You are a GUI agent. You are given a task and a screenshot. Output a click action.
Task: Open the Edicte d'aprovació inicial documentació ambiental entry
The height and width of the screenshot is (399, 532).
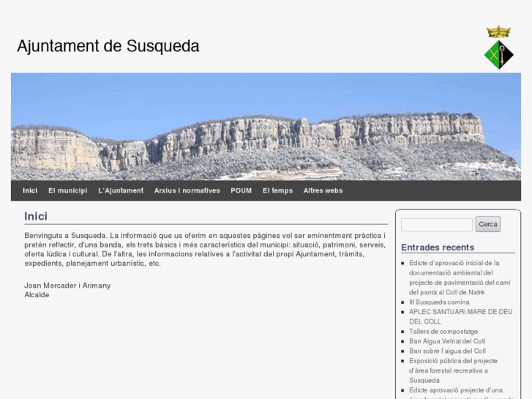460,277
